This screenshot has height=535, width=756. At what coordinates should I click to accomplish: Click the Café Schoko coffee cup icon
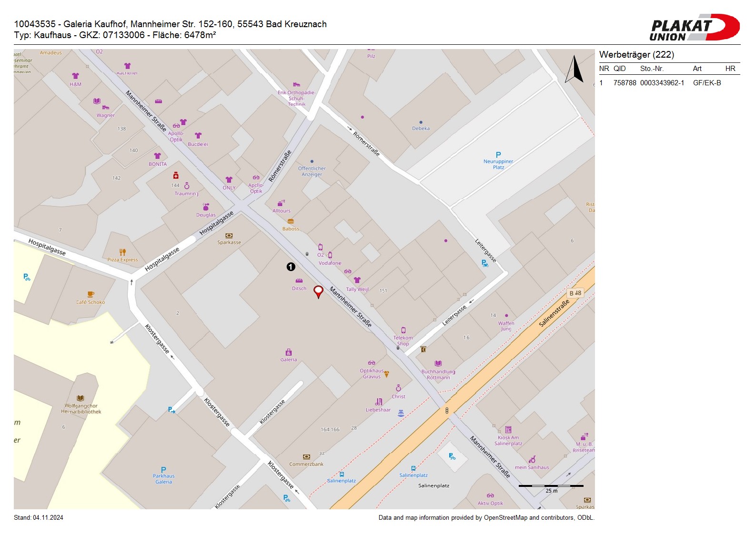pyautogui.click(x=91, y=294)
